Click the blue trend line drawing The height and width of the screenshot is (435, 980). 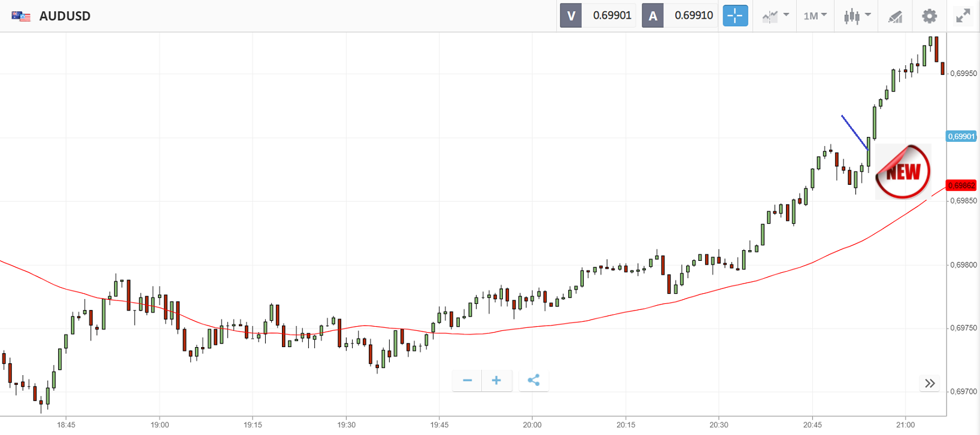pos(854,132)
